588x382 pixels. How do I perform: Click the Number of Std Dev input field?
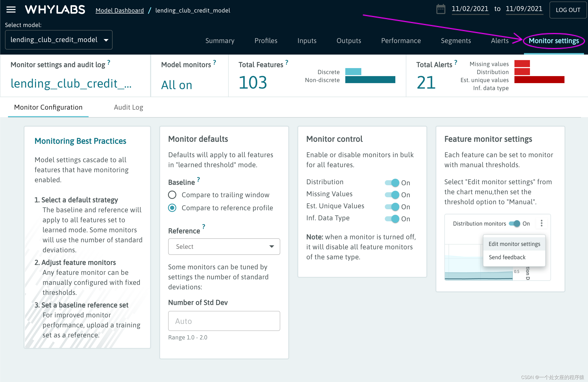point(224,321)
